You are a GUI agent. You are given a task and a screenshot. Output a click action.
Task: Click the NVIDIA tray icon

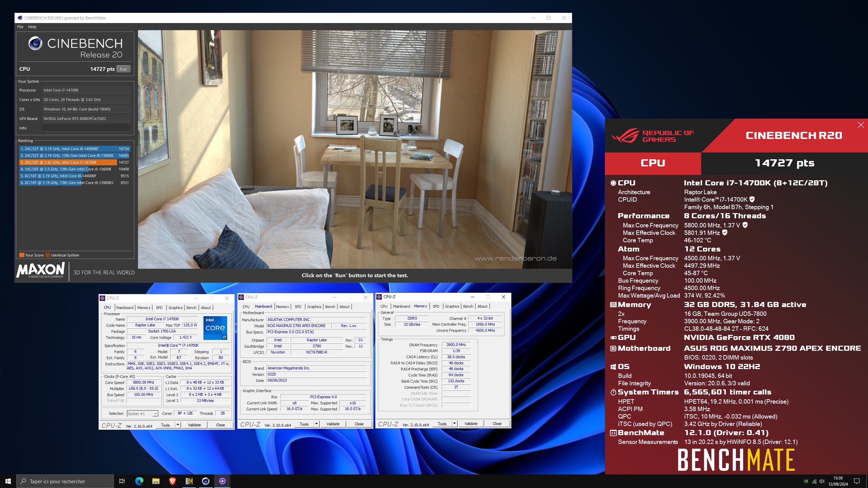click(806, 481)
